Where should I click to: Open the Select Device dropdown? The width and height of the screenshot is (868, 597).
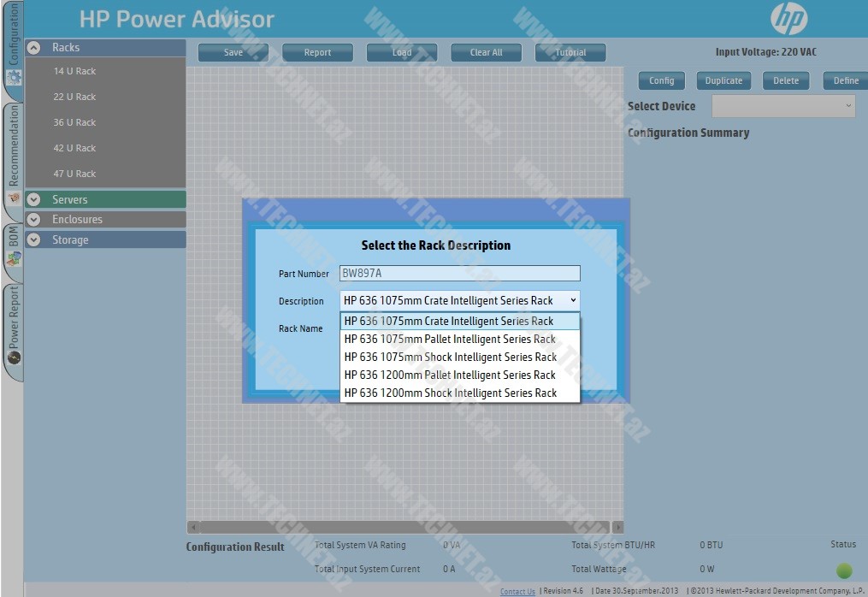click(783, 106)
